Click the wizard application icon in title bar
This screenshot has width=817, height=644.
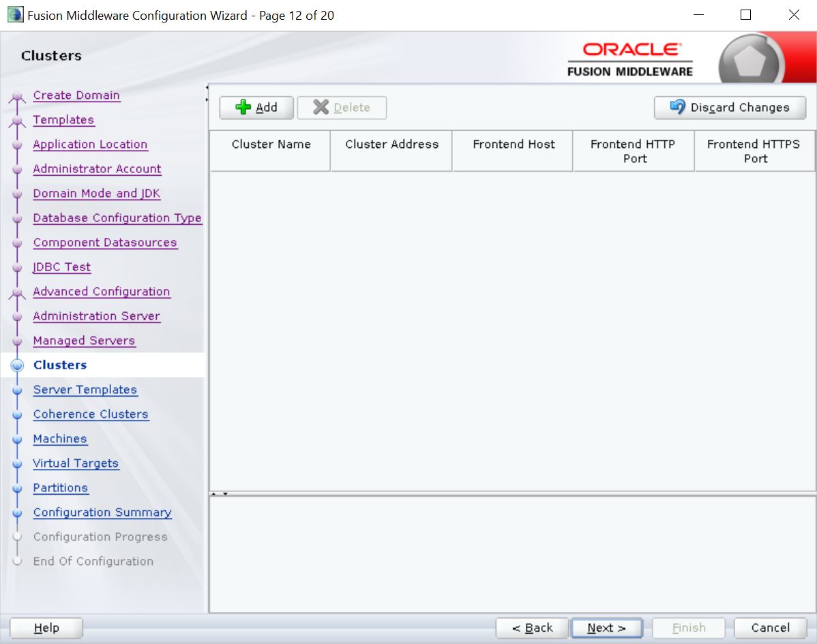click(x=15, y=14)
